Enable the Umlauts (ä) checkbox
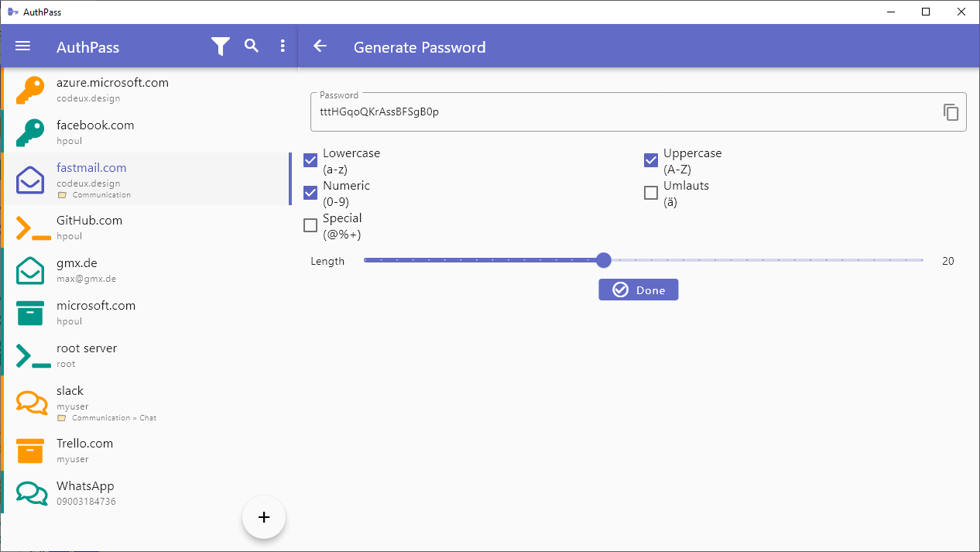Screen dimensions: 980x552 (x=651, y=193)
